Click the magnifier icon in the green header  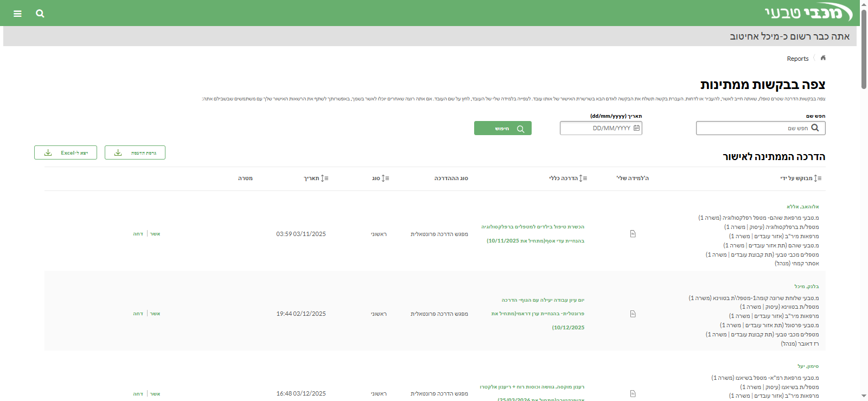click(40, 14)
